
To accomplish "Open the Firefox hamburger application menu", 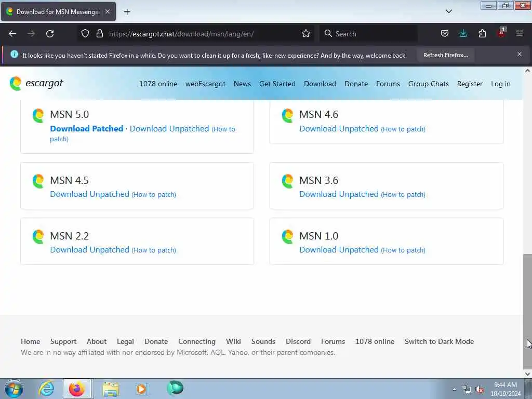I will tap(520, 33).
